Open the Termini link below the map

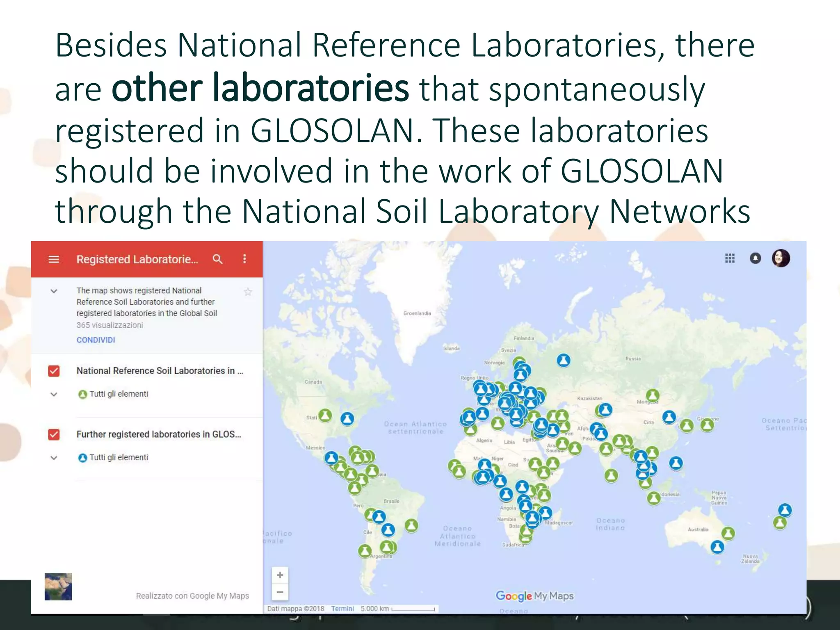tap(342, 609)
